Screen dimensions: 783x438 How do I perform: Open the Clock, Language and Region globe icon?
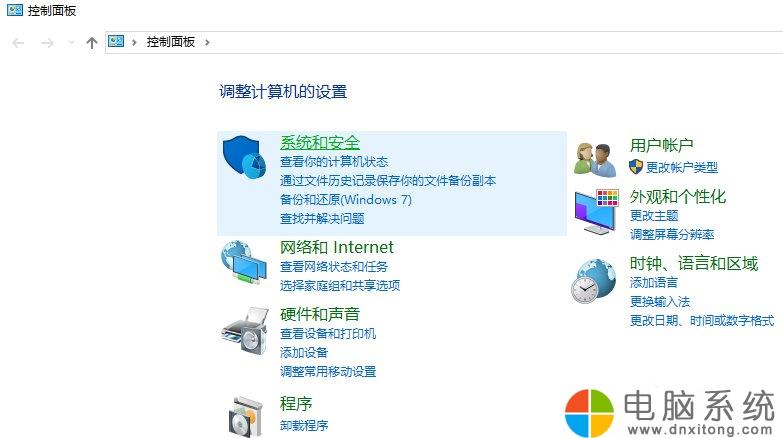coord(593,281)
